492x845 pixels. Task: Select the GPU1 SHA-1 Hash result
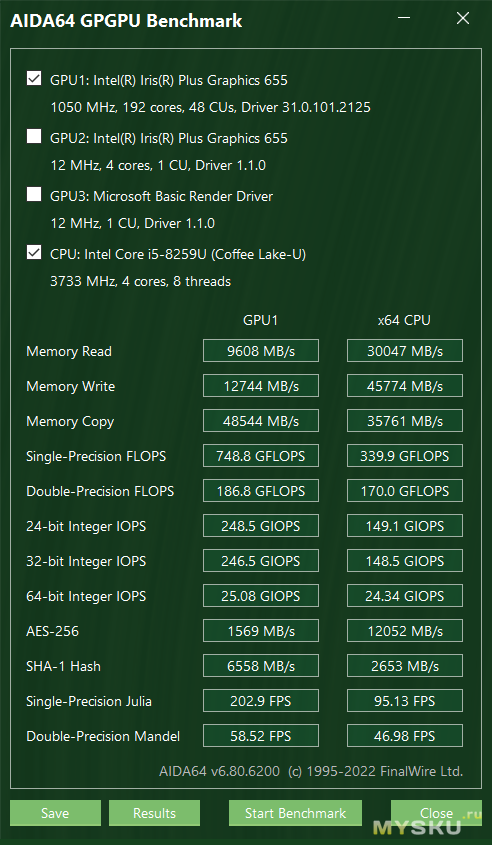click(261, 666)
